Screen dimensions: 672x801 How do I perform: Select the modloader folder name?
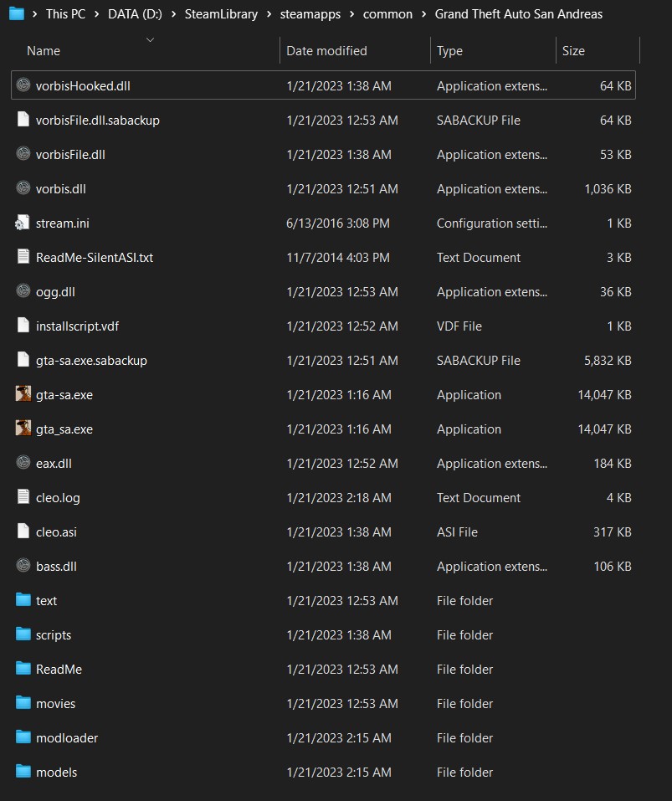(x=67, y=737)
